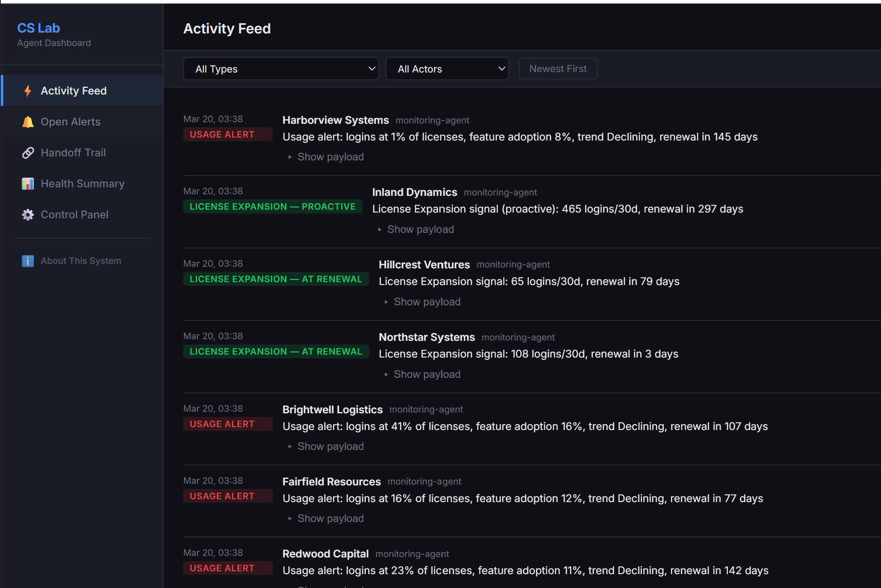Click the Inland Dynamics account name

pyautogui.click(x=414, y=192)
